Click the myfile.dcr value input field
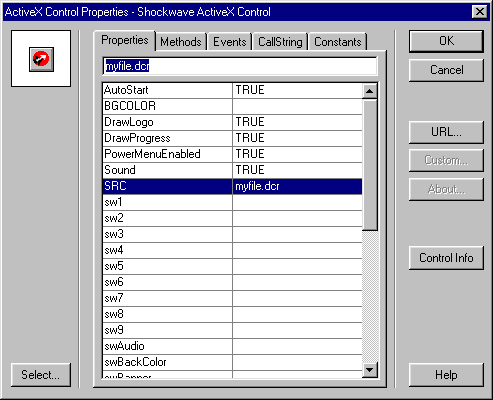Viewport: 493px width, 400px height. (x=240, y=66)
